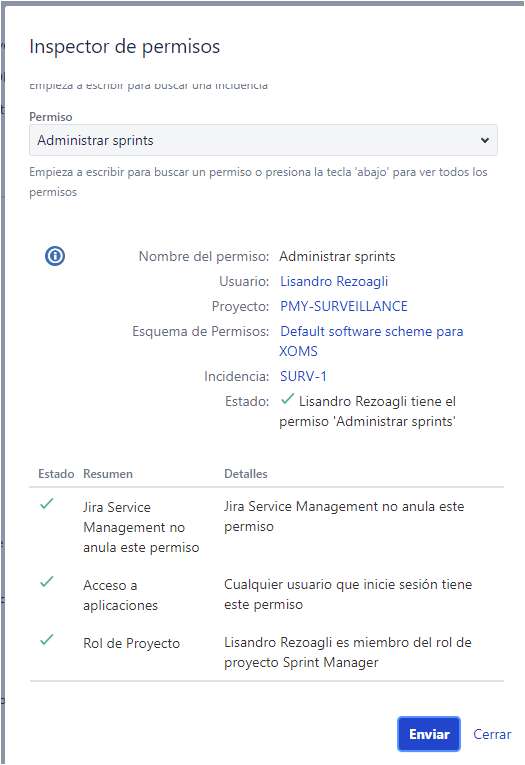Open Default software scheme para XOMS link

click(x=371, y=341)
